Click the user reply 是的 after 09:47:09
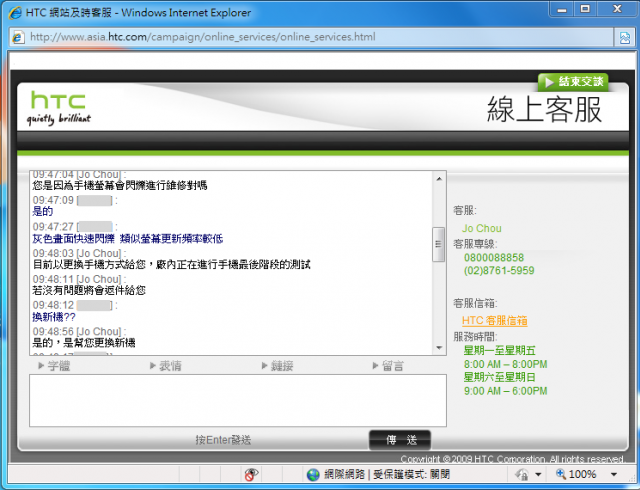Screen dimensions: 640x490 pos(43,212)
